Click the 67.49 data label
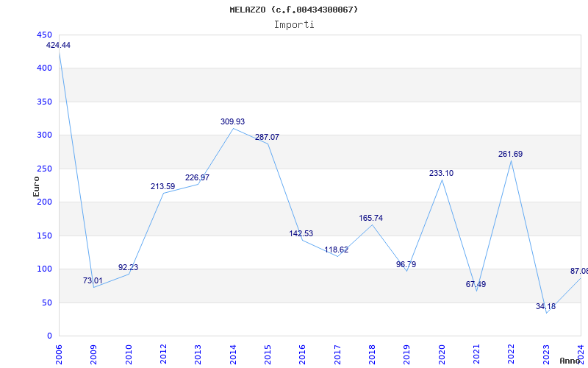This screenshot has height=368, width=588. (x=476, y=284)
